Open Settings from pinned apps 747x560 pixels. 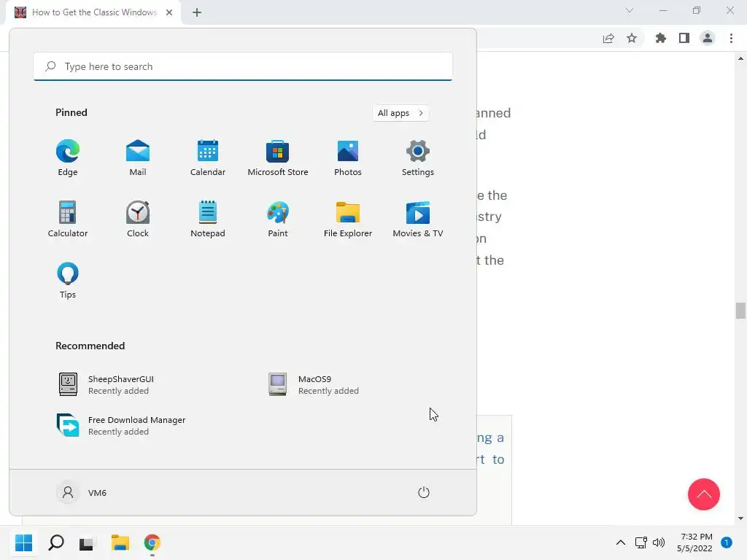pyautogui.click(x=418, y=158)
